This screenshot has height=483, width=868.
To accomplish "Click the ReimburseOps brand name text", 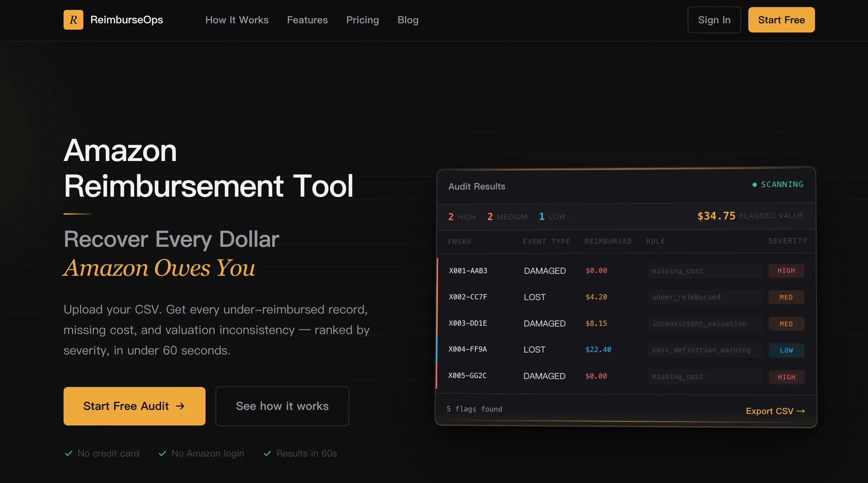I will tap(126, 20).
